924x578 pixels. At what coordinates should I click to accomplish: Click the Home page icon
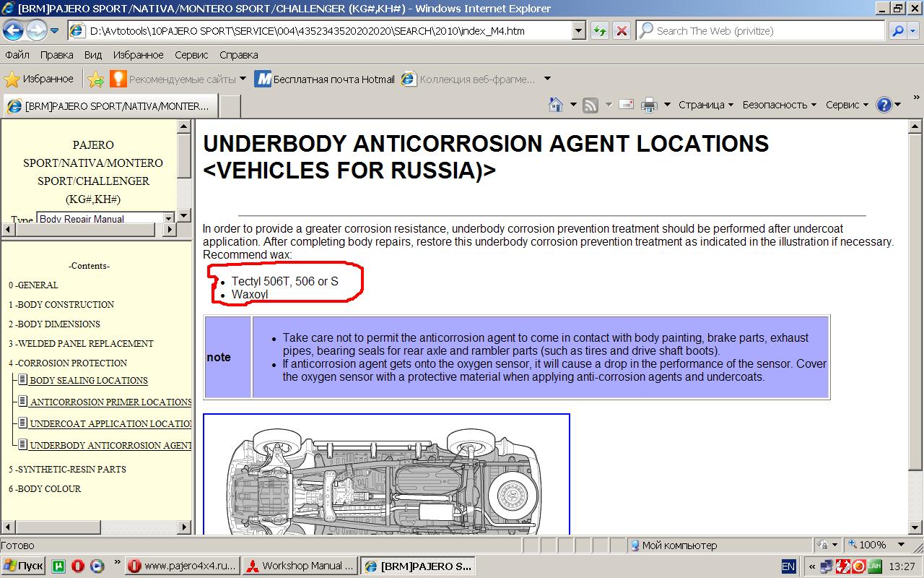coord(556,105)
